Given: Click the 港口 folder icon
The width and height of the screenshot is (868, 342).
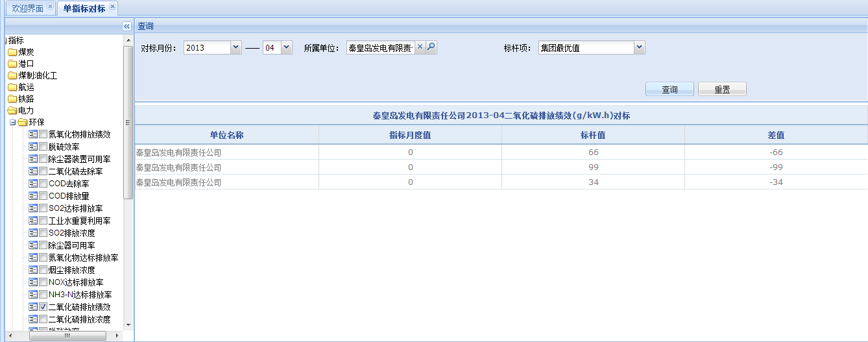Looking at the screenshot, I should coord(12,64).
